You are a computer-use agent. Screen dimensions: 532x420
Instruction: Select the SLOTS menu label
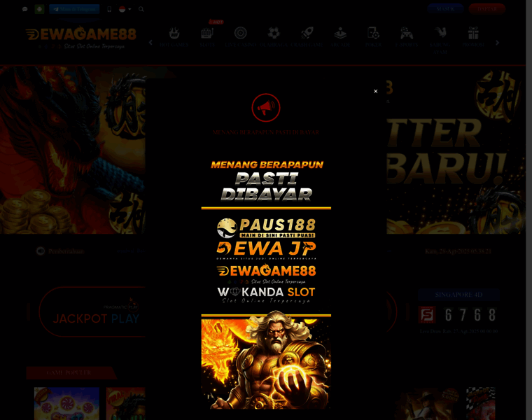(207, 44)
